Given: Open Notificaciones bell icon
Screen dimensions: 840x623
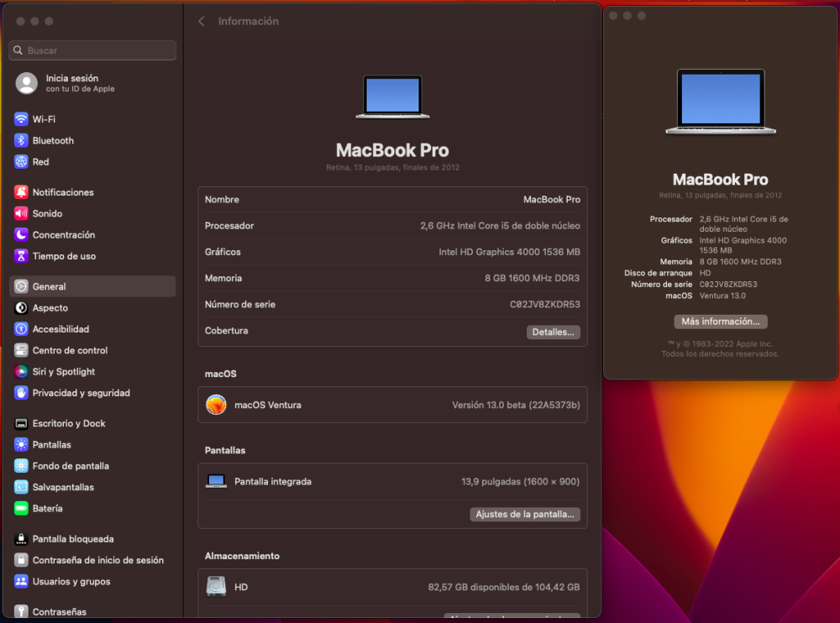Looking at the screenshot, I should (x=21, y=191).
